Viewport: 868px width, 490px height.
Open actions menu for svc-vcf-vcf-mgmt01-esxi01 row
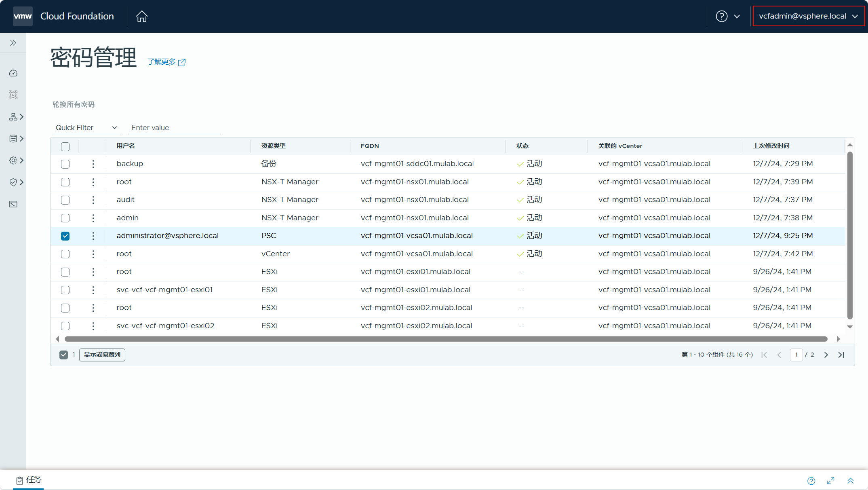[93, 290]
